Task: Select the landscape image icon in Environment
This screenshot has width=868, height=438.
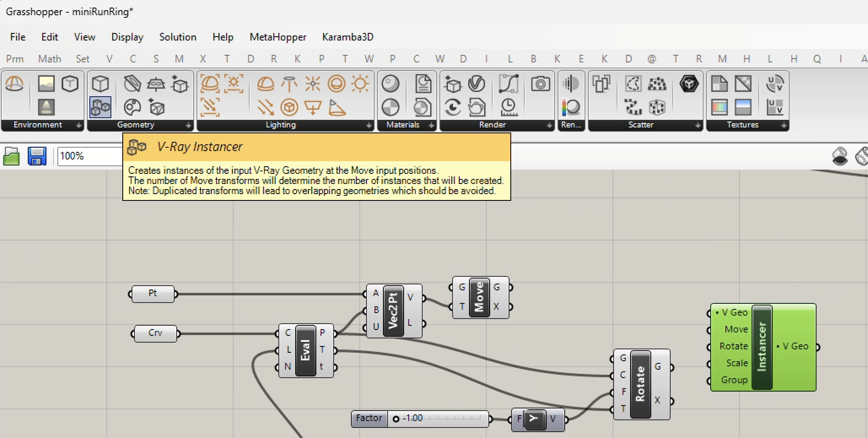Action: point(46,84)
